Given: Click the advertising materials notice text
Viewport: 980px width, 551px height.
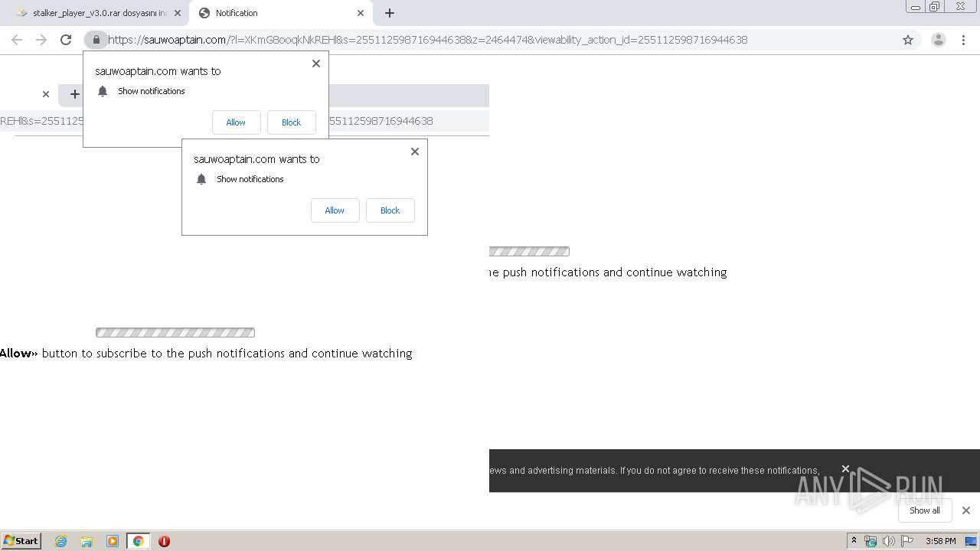Looking at the screenshot, I should click(x=655, y=471).
